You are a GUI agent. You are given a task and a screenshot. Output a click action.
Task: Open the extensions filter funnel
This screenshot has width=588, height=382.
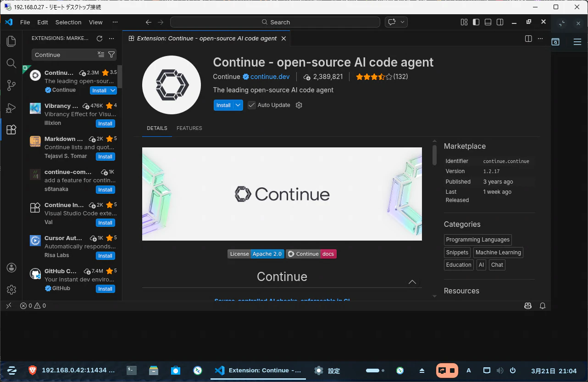click(111, 55)
